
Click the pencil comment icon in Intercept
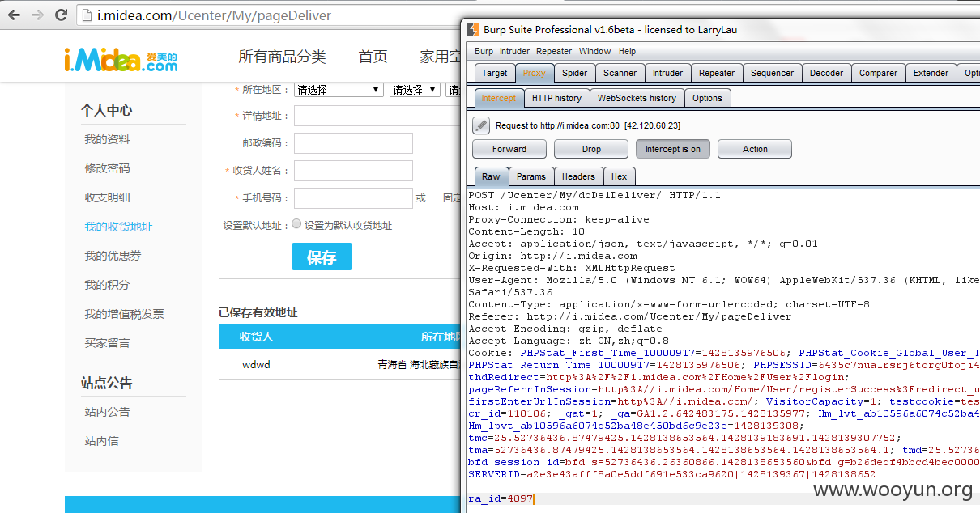click(x=481, y=125)
